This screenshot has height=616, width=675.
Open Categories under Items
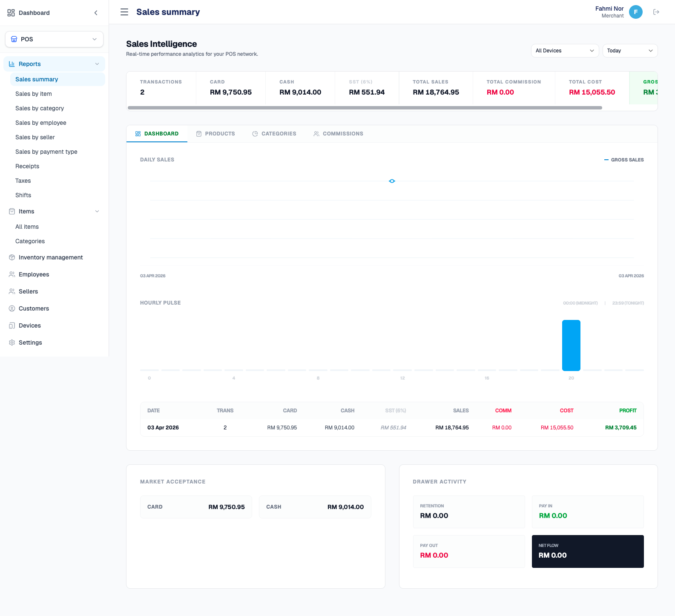tap(57, 241)
